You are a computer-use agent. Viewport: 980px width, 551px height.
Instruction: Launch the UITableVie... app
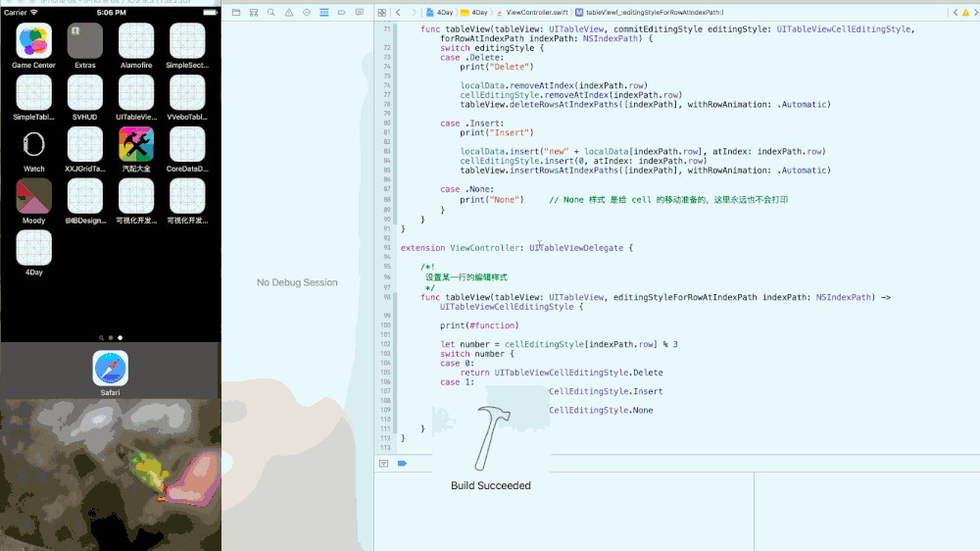pos(136,98)
